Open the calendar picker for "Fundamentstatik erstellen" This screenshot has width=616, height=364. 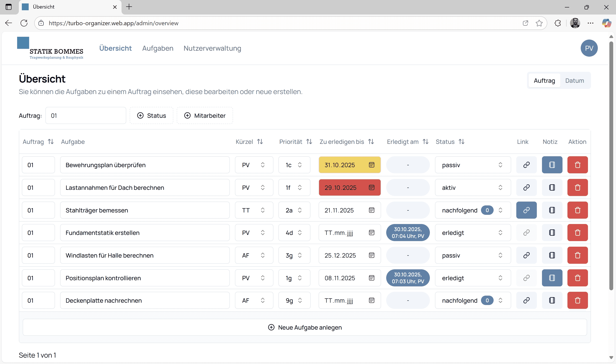pos(371,233)
